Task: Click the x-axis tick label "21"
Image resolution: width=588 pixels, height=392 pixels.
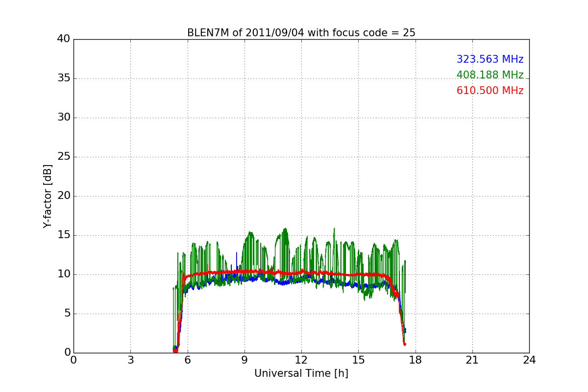Action: click(472, 360)
